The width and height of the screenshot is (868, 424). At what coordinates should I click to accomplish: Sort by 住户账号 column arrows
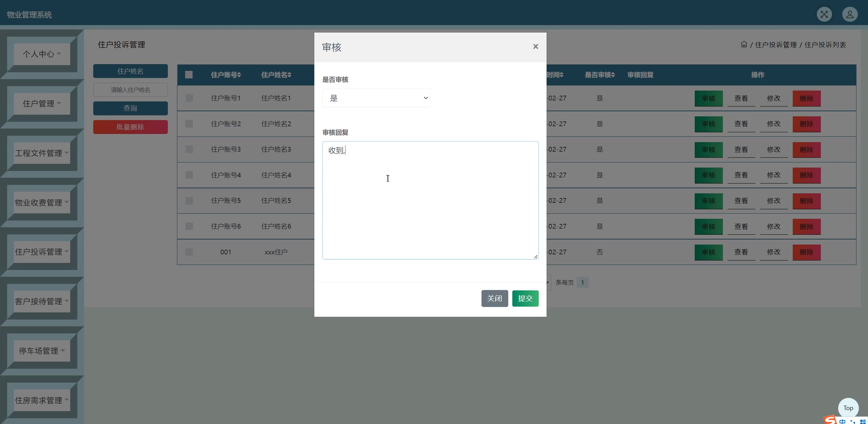(x=239, y=75)
